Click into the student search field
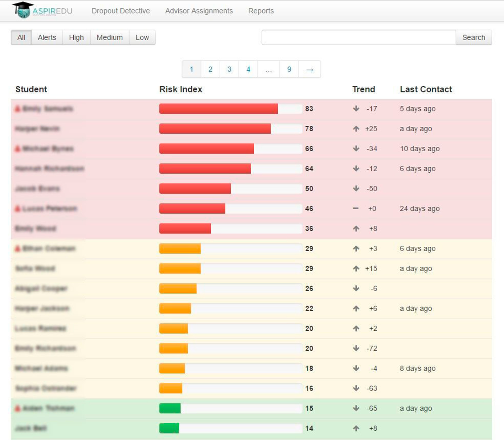This screenshot has width=504, height=440. (x=359, y=37)
